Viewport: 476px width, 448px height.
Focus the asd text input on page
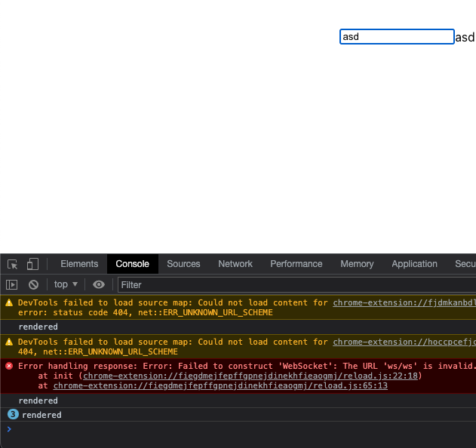[x=397, y=37]
